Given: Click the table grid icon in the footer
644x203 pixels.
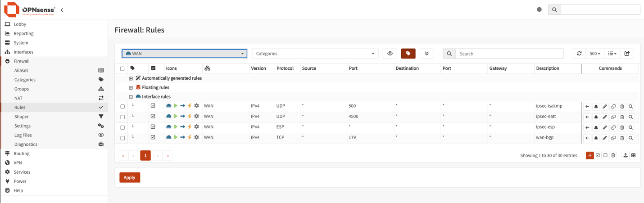Looking at the screenshot, I should pos(634,155).
